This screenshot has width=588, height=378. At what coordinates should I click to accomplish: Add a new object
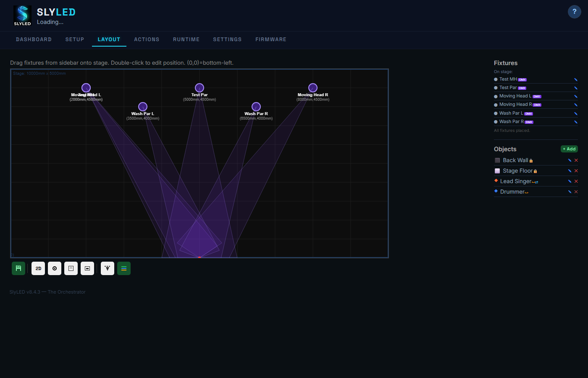[x=569, y=149]
